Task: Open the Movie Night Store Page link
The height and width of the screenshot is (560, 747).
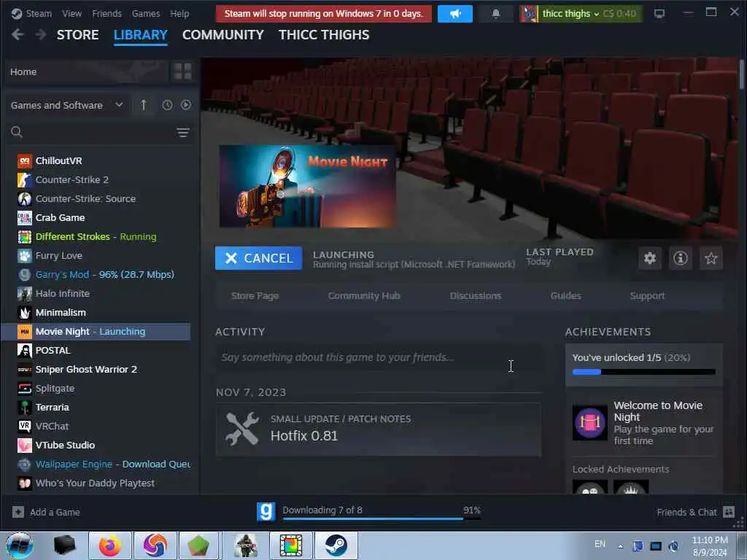Action: pyautogui.click(x=255, y=296)
